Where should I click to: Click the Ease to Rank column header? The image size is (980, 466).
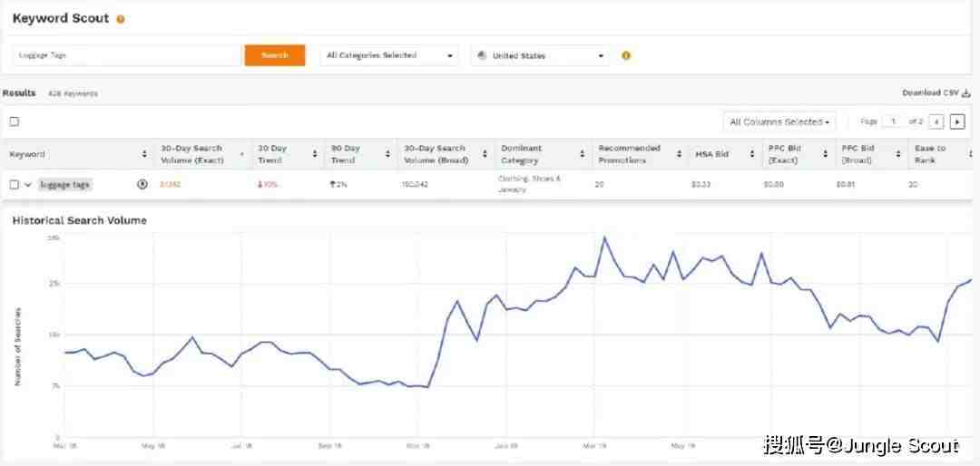click(930, 153)
